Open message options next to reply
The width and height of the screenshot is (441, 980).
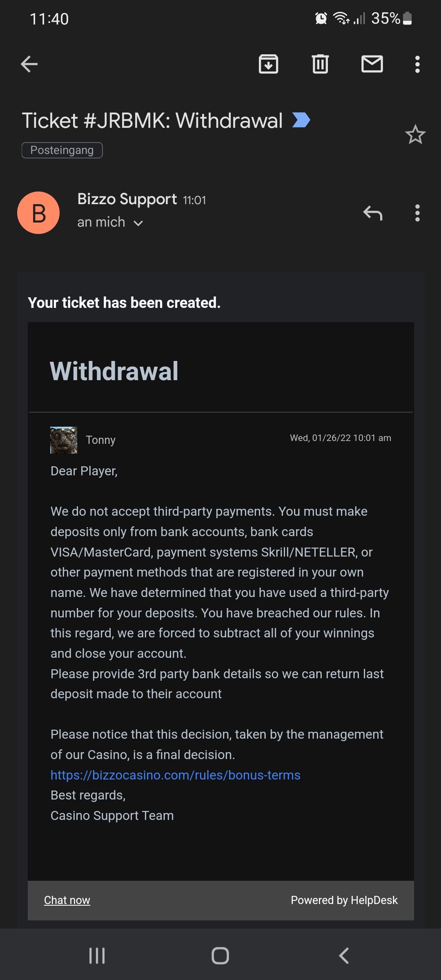pos(417,213)
